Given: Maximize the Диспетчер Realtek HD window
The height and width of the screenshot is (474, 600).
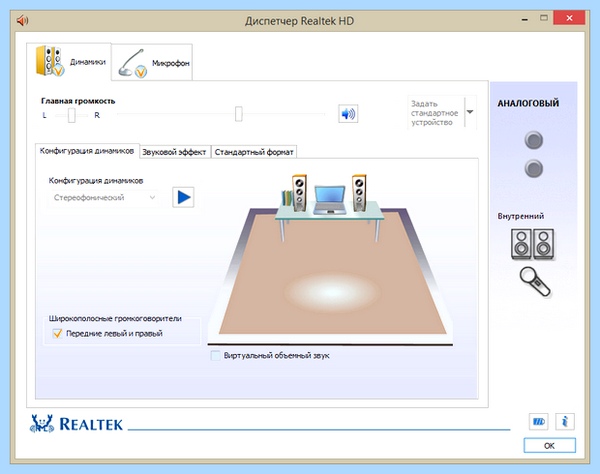Looking at the screenshot, I should point(544,18).
